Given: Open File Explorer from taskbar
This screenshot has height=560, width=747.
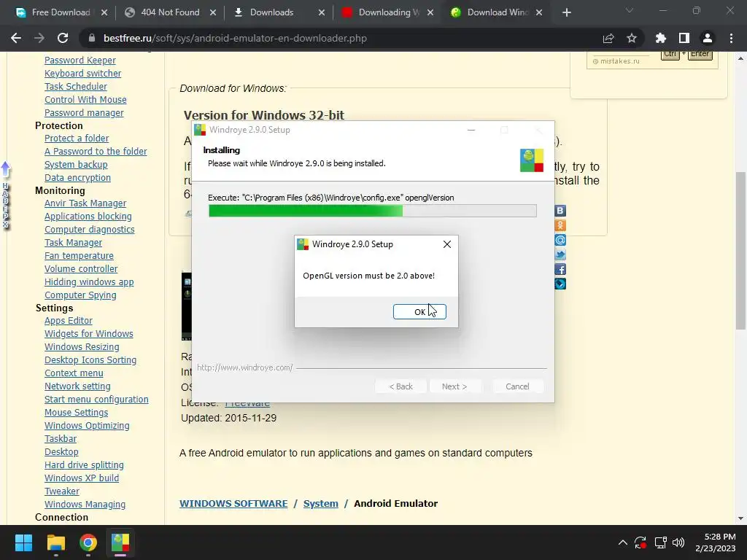Looking at the screenshot, I should (x=55, y=542).
